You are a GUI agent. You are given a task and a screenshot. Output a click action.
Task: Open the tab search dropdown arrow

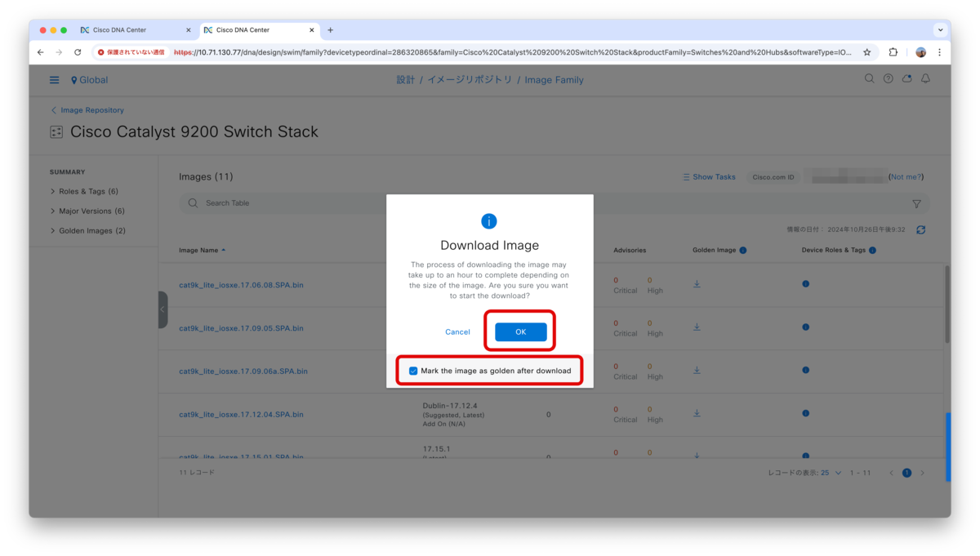click(940, 30)
